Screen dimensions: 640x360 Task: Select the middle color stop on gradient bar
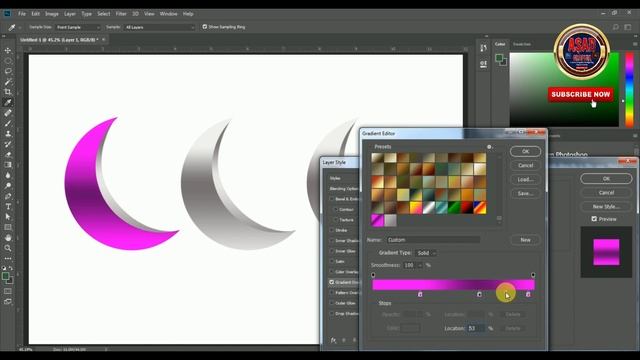click(x=479, y=294)
